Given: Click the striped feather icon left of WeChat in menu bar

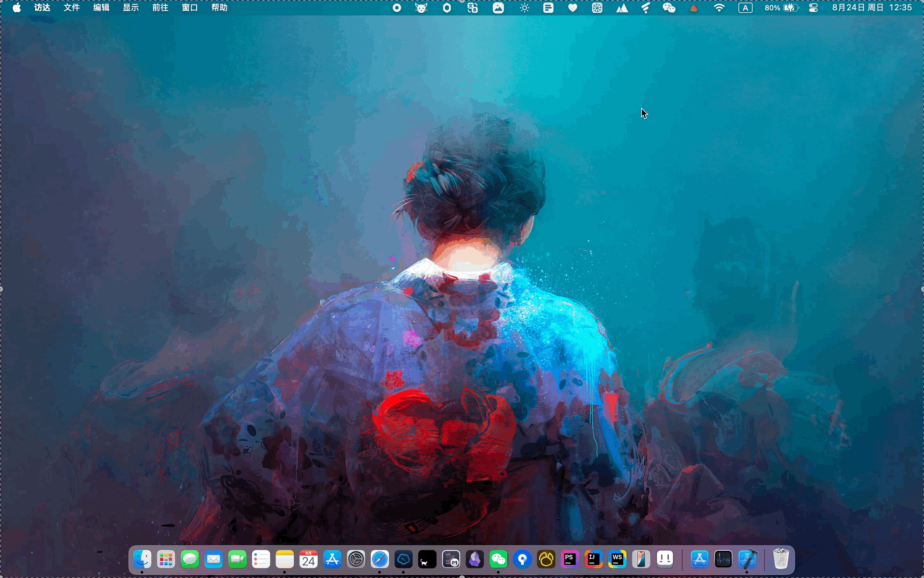Looking at the screenshot, I should (x=645, y=8).
